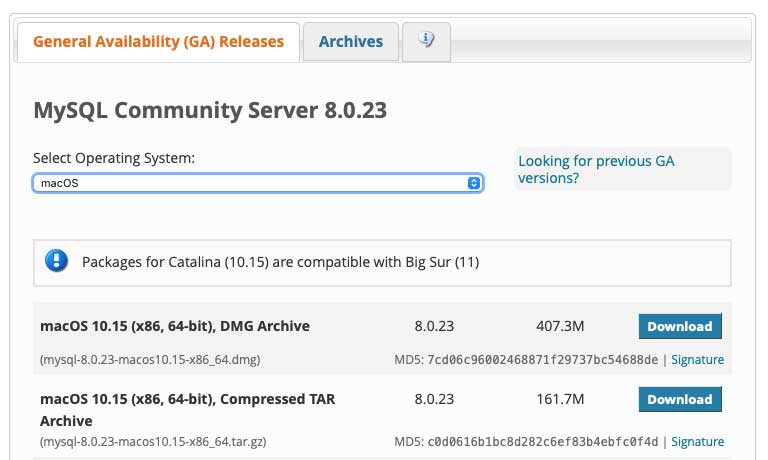This screenshot has height=460, width=768.
Task: Click the MySQL Community Server 8.0.23 heading
Action: tap(210, 110)
